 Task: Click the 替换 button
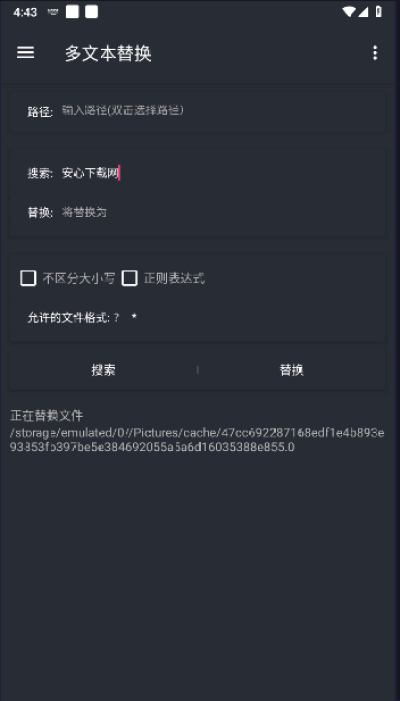pos(291,370)
